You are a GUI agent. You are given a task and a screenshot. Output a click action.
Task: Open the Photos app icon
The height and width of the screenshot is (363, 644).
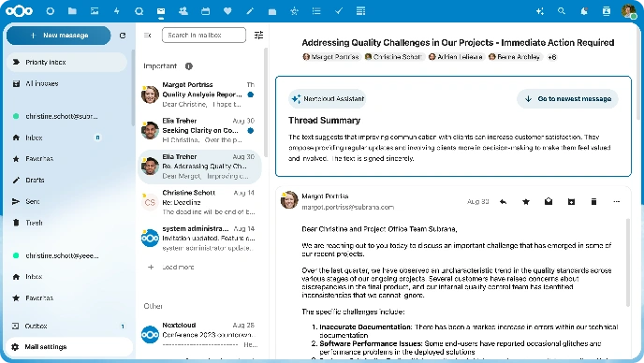point(95,11)
